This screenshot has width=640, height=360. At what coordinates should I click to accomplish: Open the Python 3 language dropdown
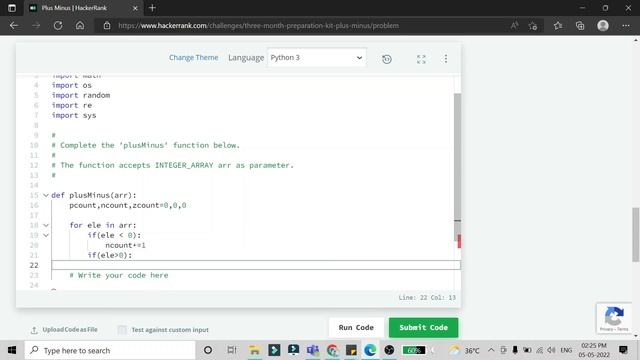pos(317,58)
